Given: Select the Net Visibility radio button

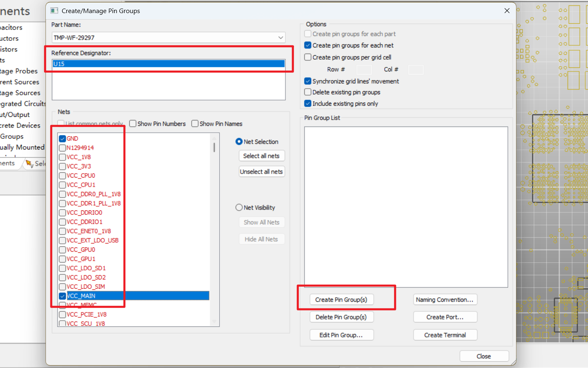Looking at the screenshot, I should click(239, 207).
